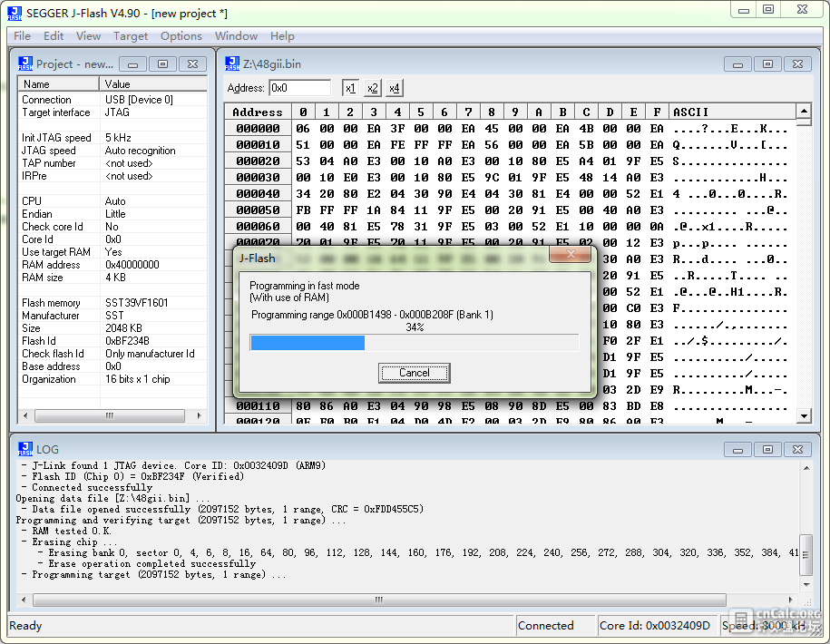Screen dimensions: 830x644
Task: Set hex view to x1 width
Action: (350, 88)
